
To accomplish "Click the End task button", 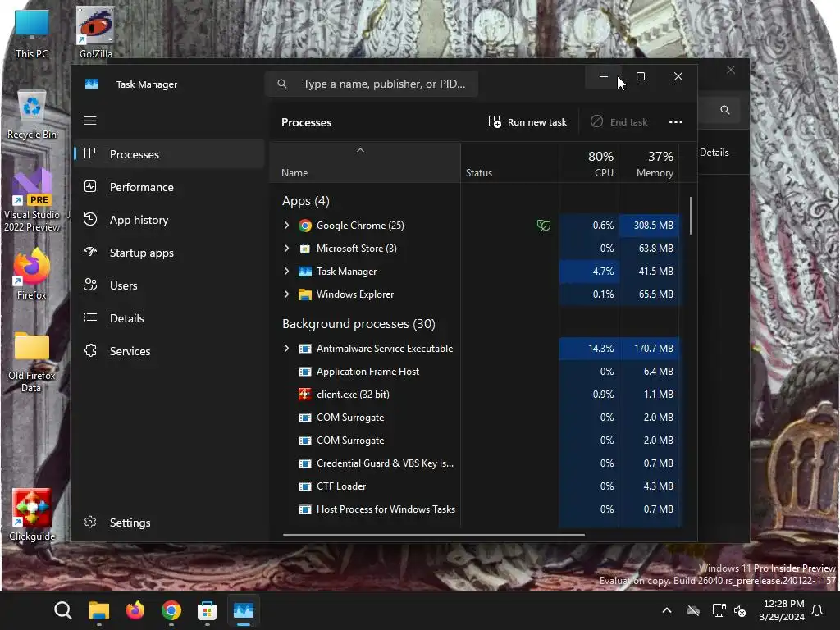I will point(619,122).
